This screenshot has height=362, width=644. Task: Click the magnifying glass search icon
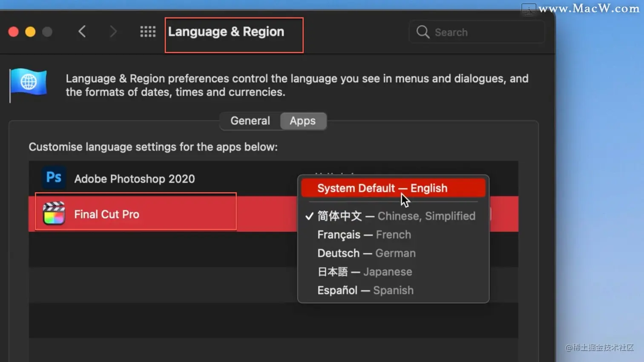point(423,32)
